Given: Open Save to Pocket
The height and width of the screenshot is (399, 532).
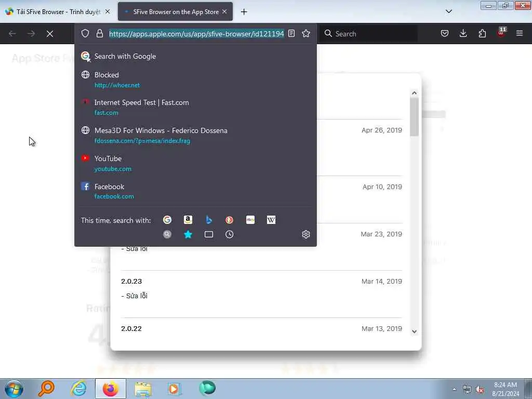Looking at the screenshot, I should (445, 33).
